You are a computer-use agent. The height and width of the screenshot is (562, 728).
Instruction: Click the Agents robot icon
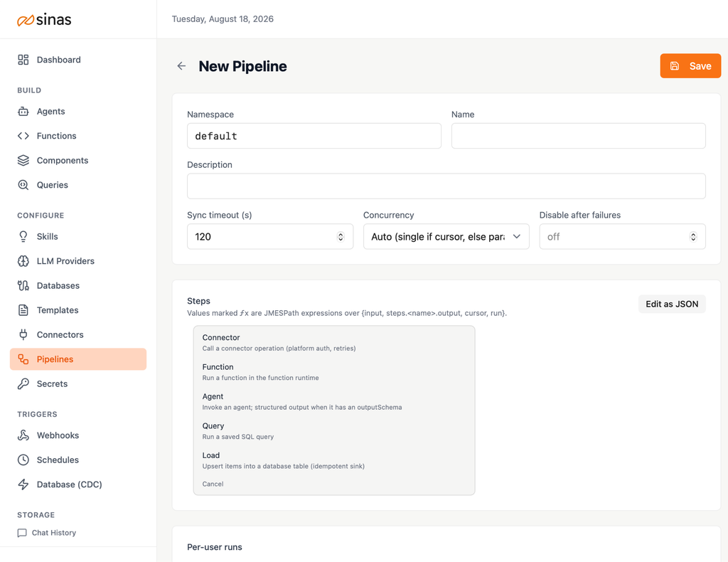tap(23, 111)
